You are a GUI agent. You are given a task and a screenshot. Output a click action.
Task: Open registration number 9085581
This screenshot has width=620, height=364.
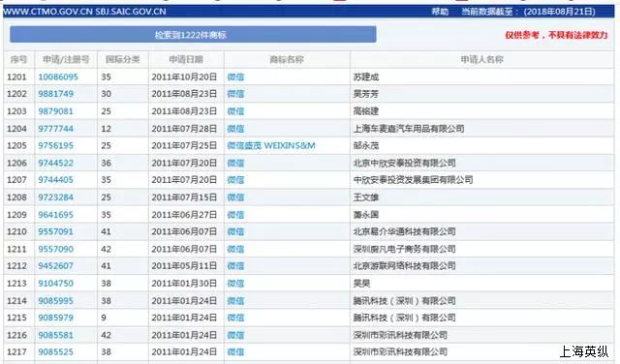coord(56,336)
